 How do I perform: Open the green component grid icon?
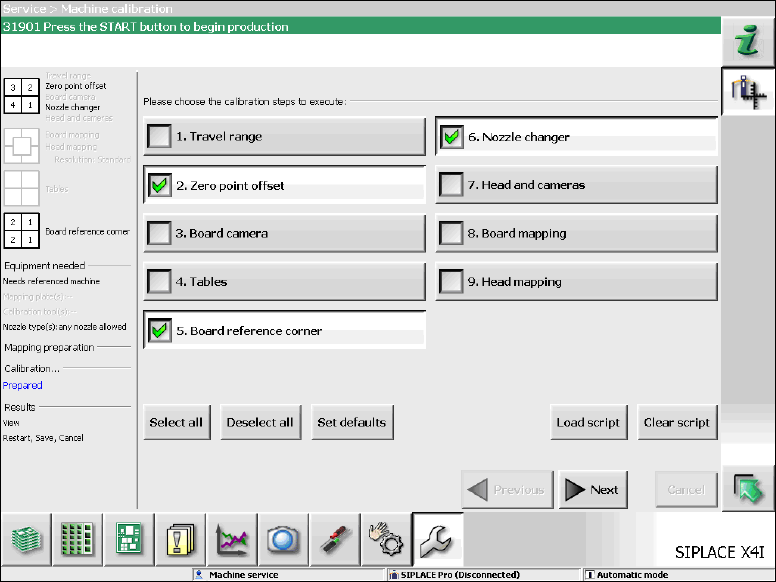[x=77, y=539]
